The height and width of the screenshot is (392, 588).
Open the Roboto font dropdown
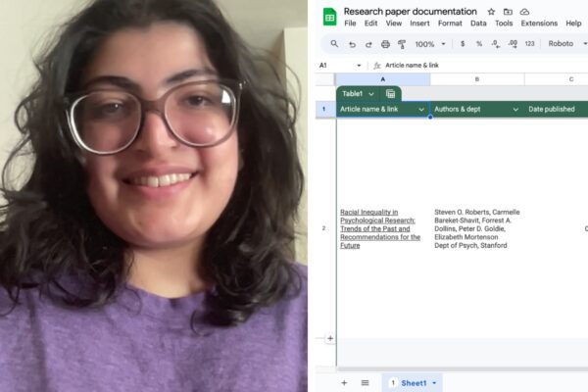click(x=567, y=44)
